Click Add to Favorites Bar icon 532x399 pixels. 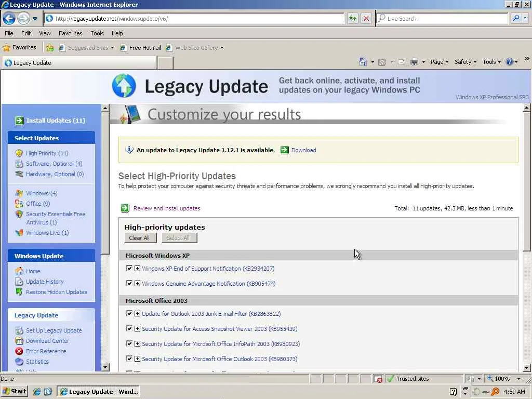(x=50, y=48)
